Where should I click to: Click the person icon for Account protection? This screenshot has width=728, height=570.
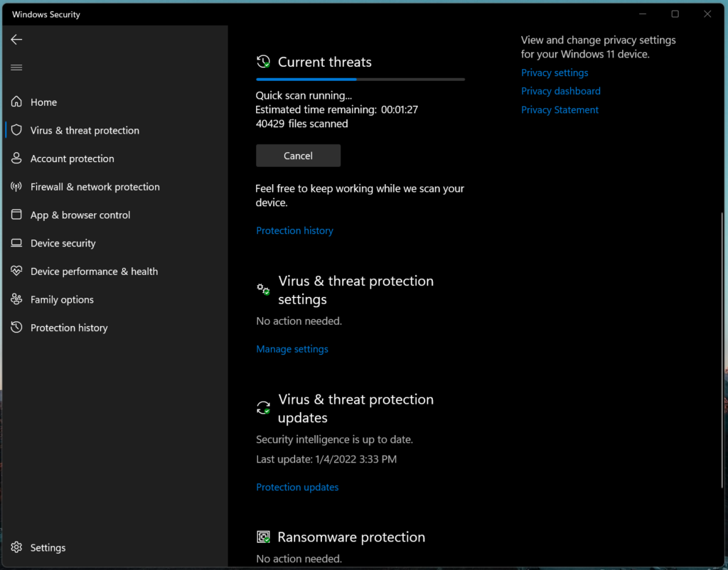(x=17, y=158)
